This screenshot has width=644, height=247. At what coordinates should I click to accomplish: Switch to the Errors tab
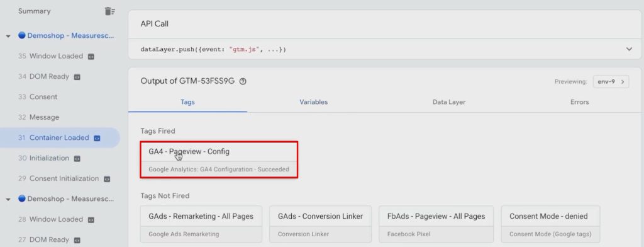pyautogui.click(x=579, y=102)
